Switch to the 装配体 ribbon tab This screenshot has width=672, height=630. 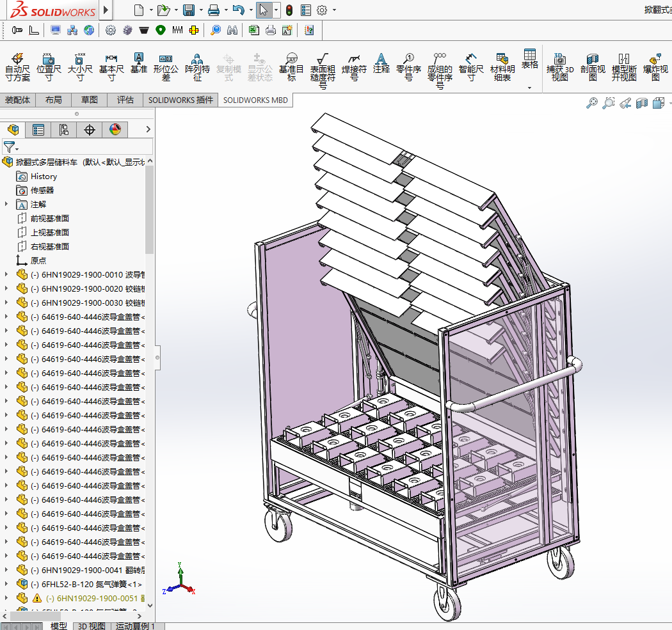pos(17,100)
